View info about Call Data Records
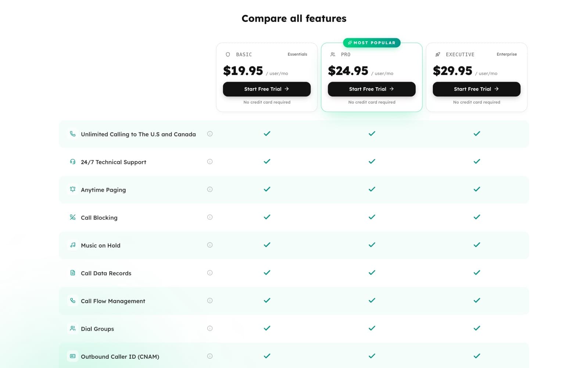Viewport: 588px width, 368px height. click(x=210, y=273)
